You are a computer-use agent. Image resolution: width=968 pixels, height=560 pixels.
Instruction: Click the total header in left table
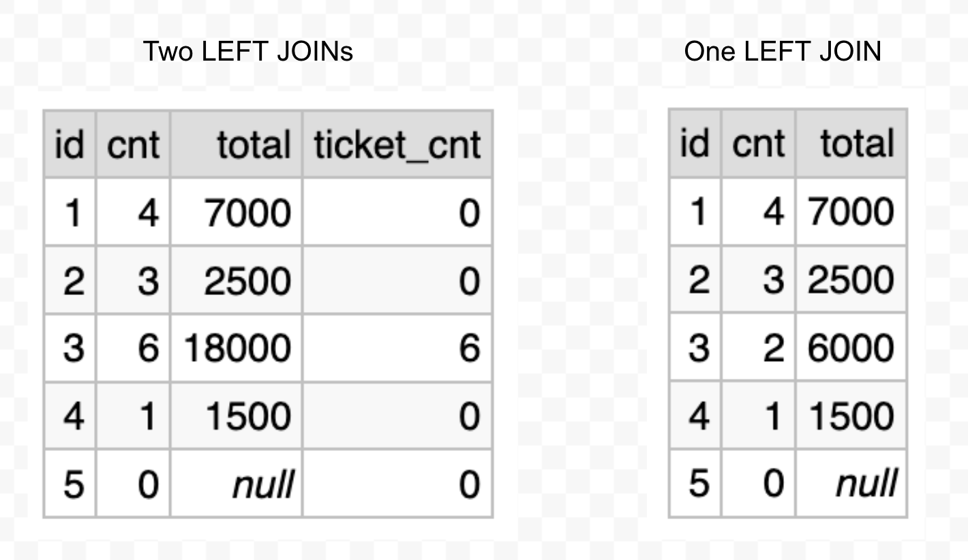[x=253, y=145]
